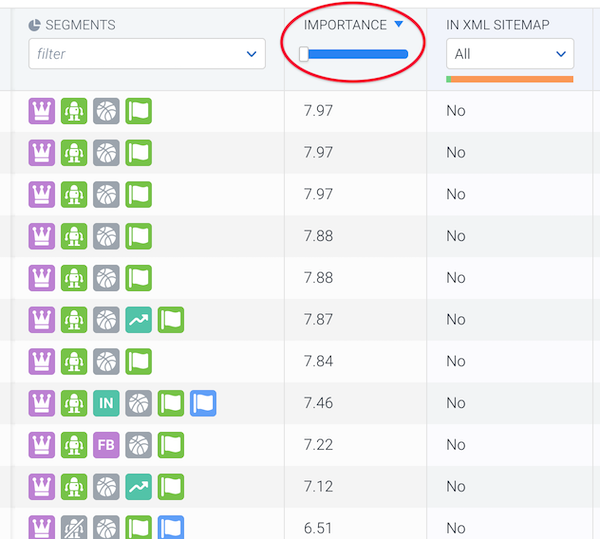
Task: Click the grey basketball segment in the 7.87 row
Action: (106, 319)
